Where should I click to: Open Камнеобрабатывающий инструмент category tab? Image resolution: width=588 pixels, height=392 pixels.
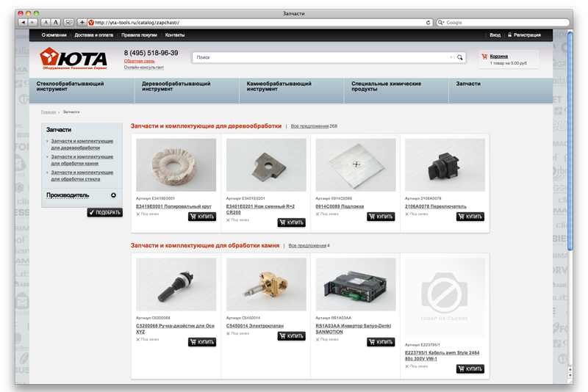click(292, 90)
